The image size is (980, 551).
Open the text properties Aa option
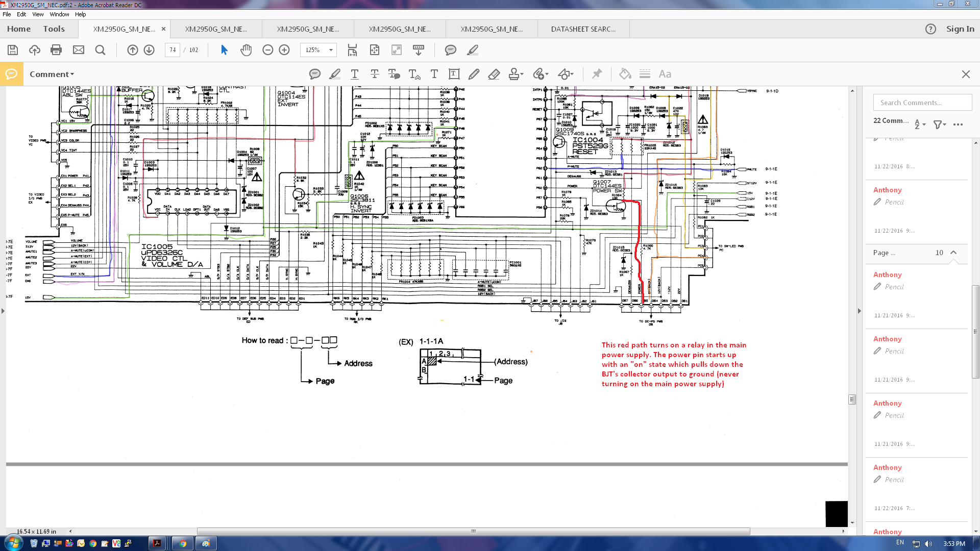tap(665, 74)
